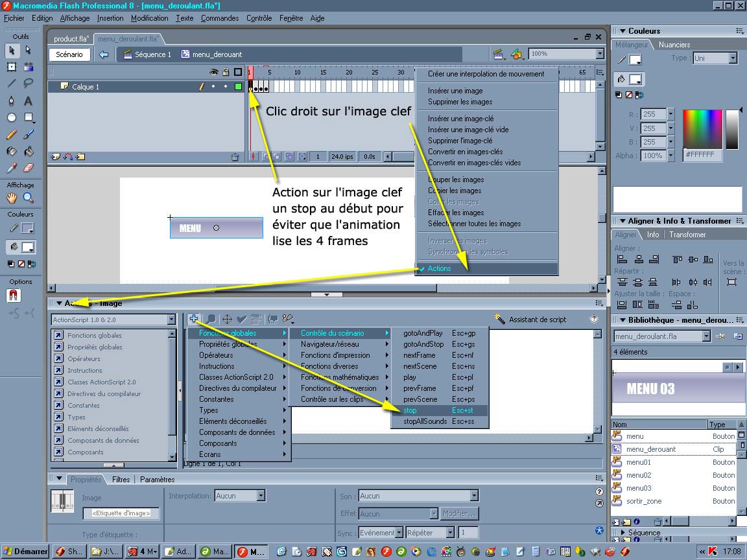
Task: Toggle lock all layers padlock header
Action: point(226,72)
